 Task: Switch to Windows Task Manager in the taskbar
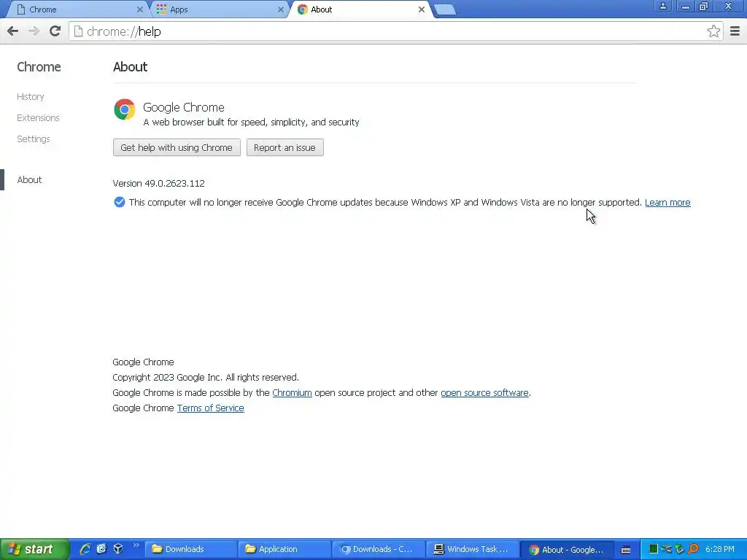click(472, 550)
